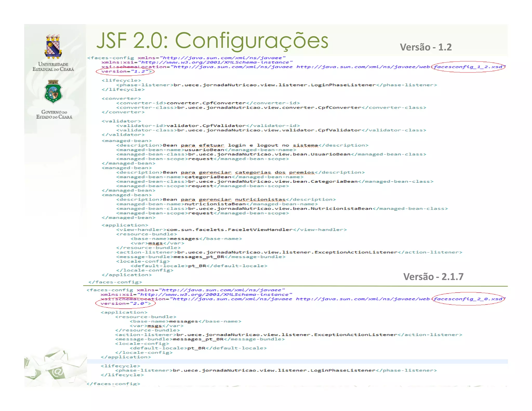This screenshot has width=532, height=411.
Task: Click managed-bean-class line for NutricionistaBean
Action: pyautogui.click(x=282, y=209)
